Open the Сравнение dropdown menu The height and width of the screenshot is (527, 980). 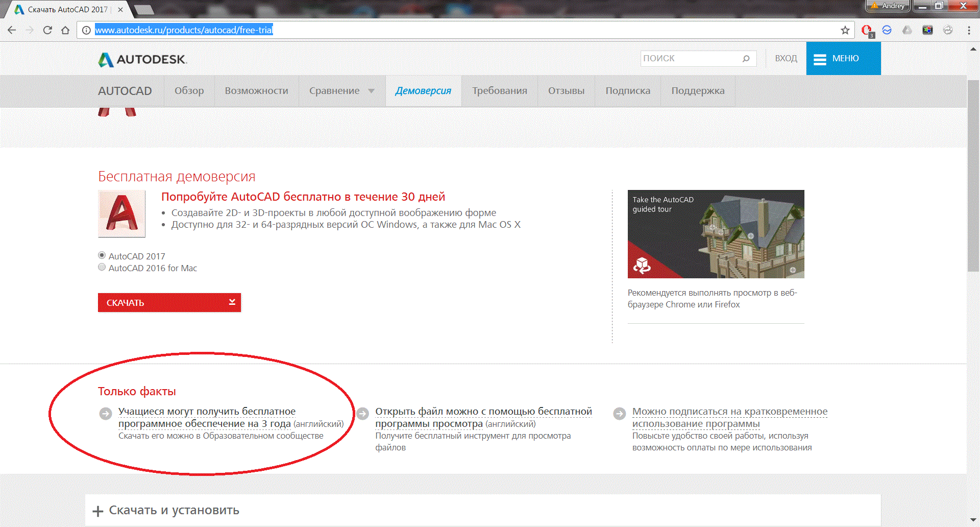(342, 91)
